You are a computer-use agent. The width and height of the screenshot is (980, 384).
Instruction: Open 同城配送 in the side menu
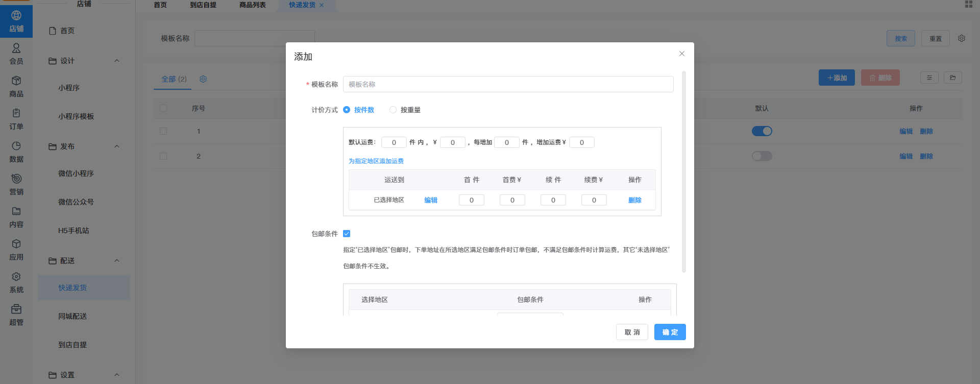point(72,316)
